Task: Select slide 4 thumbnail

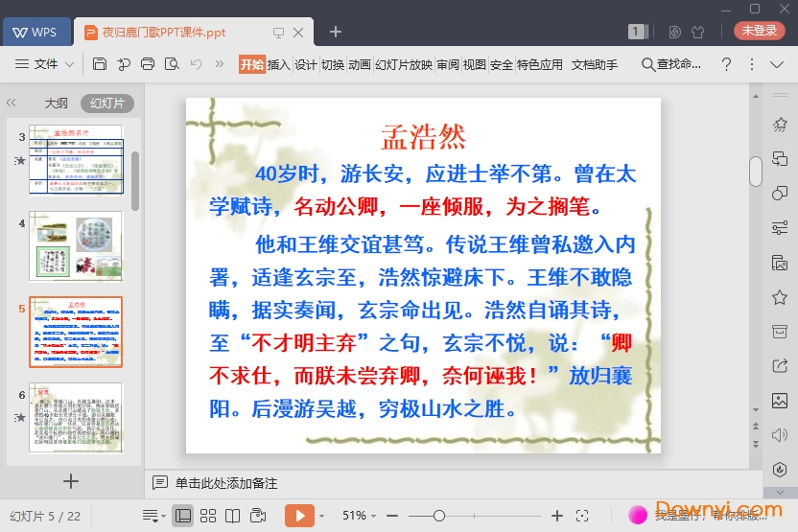Action: pos(81,246)
